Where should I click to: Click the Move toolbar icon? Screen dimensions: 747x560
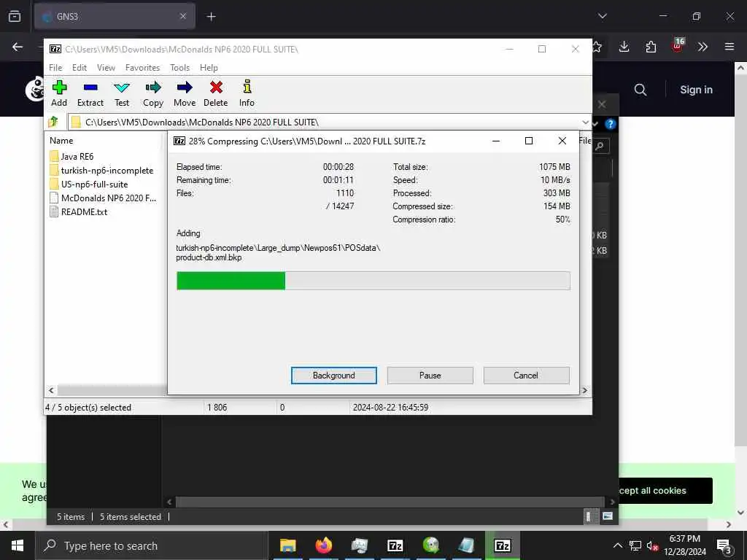(185, 93)
